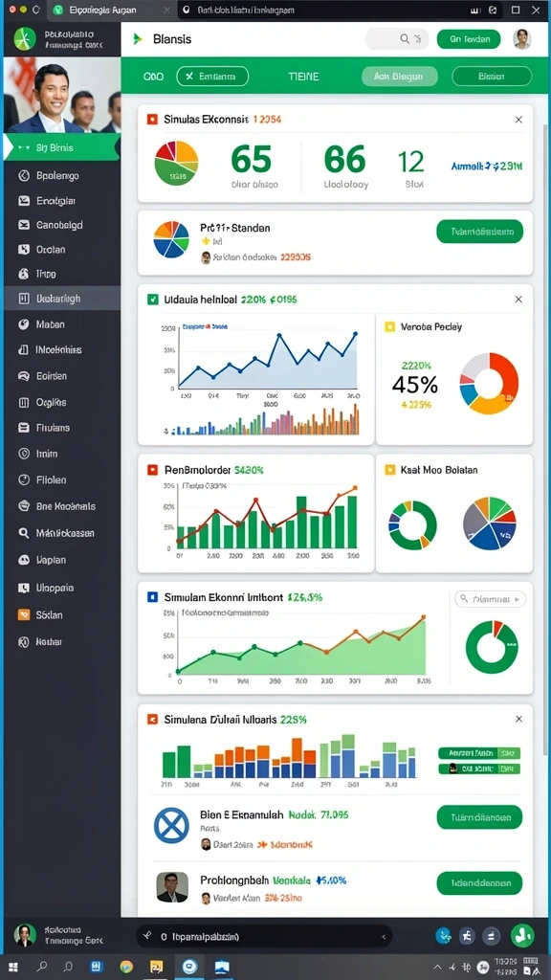Image resolution: width=551 pixels, height=980 pixels.
Task: Click the Blesien outlined button
Action: pyautogui.click(x=491, y=77)
